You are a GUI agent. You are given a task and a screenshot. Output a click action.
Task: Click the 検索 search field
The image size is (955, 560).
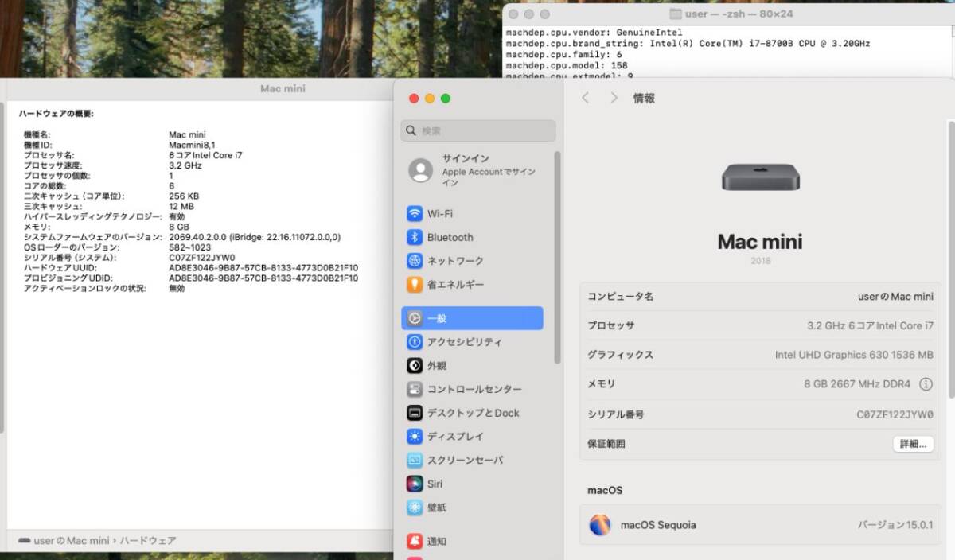[x=477, y=130]
